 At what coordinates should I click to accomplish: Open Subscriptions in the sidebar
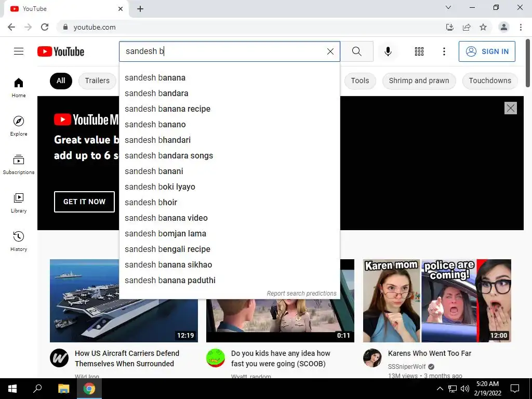pos(19,164)
